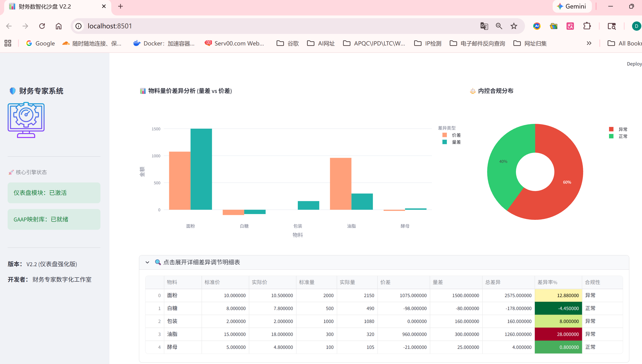Open the Google Translate icon in address bar
642x364 pixels.
(484, 26)
